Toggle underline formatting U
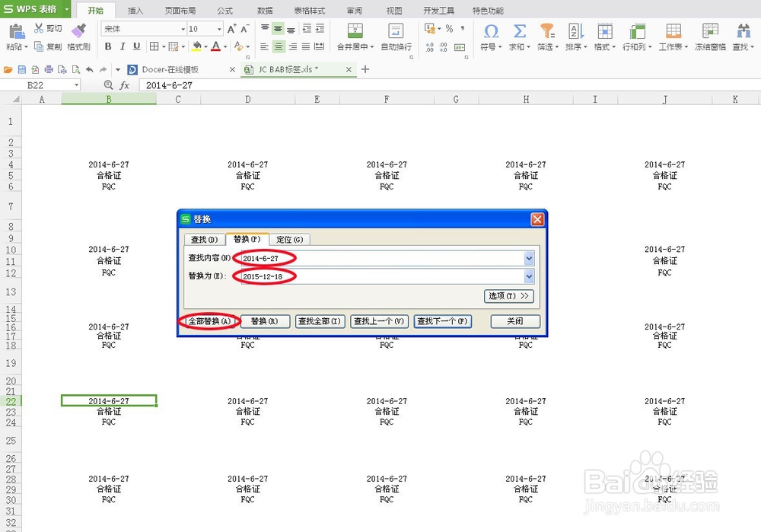The width and height of the screenshot is (761, 532). click(x=137, y=46)
